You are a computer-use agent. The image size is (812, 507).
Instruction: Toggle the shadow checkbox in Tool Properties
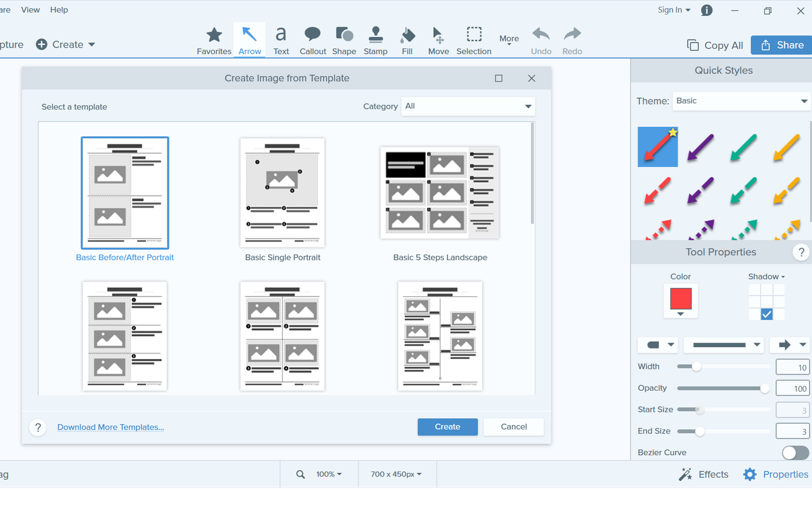click(766, 313)
